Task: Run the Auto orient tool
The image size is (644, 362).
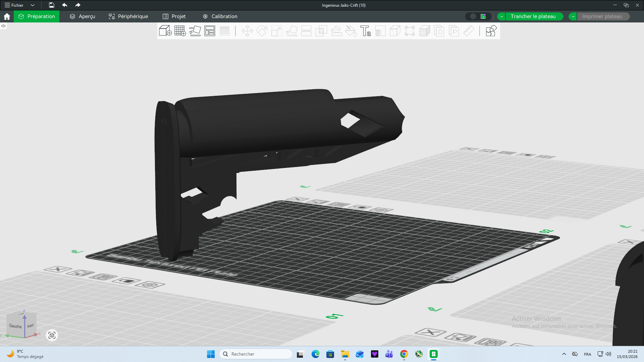Action: coord(195,31)
